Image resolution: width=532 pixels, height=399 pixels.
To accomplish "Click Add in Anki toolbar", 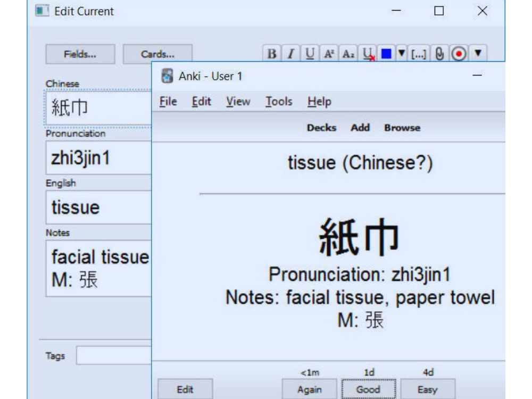I will 360,128.
